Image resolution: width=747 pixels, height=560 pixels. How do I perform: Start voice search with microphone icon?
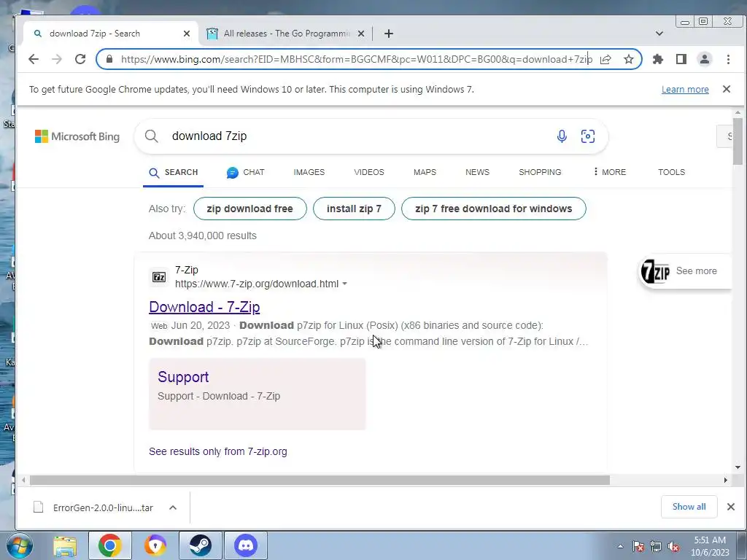point(562,136)
